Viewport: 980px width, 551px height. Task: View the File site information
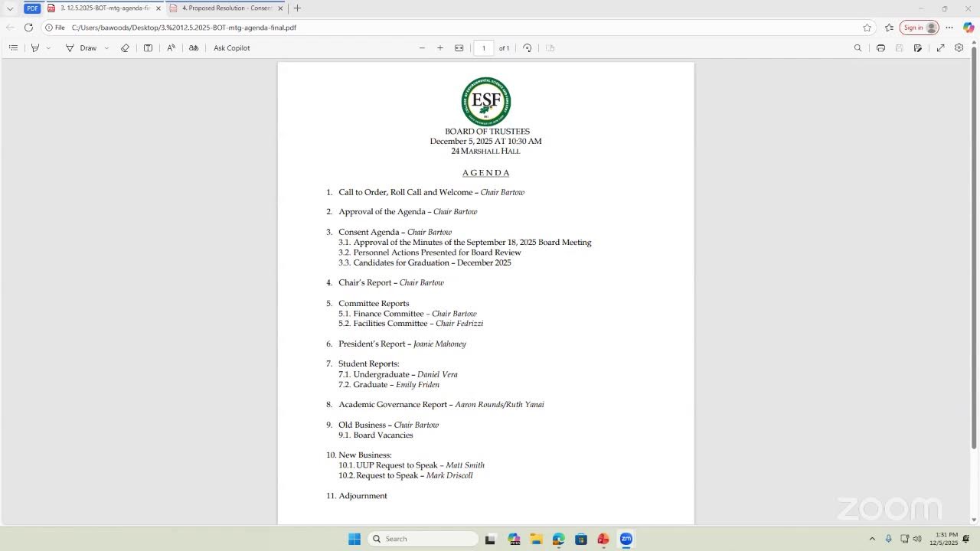(54, 28)
